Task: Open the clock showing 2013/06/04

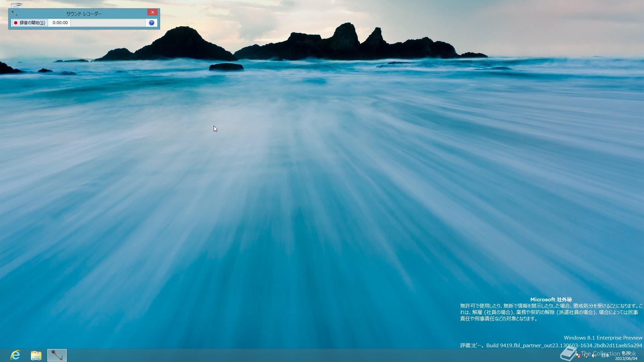Action: coord(626,356)
